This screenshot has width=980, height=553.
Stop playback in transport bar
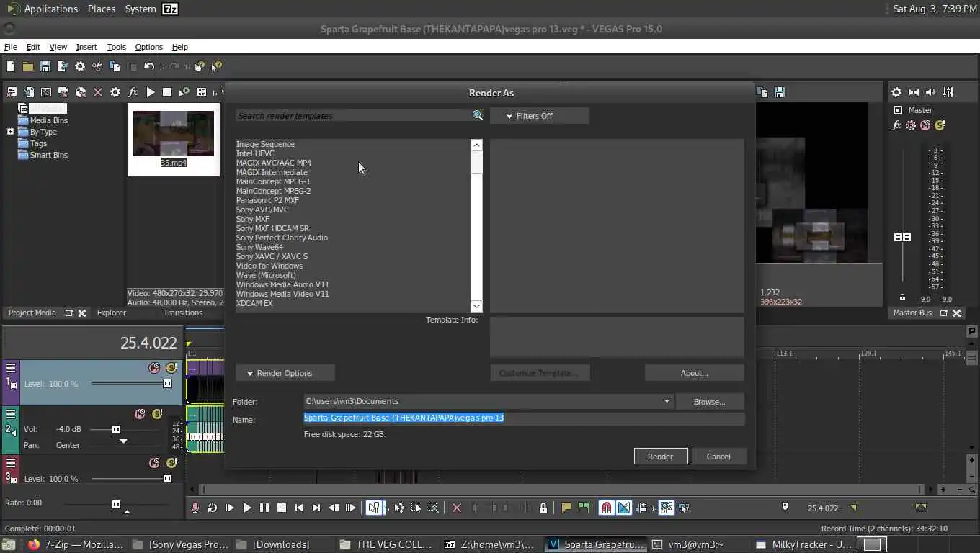282,508
